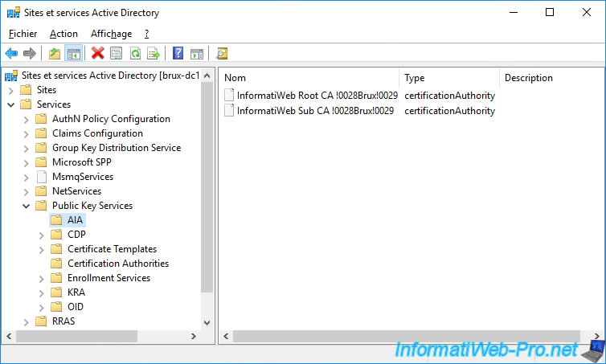Open the Affichage menu
Screen dimensions: 606x364
click(111, 34)
